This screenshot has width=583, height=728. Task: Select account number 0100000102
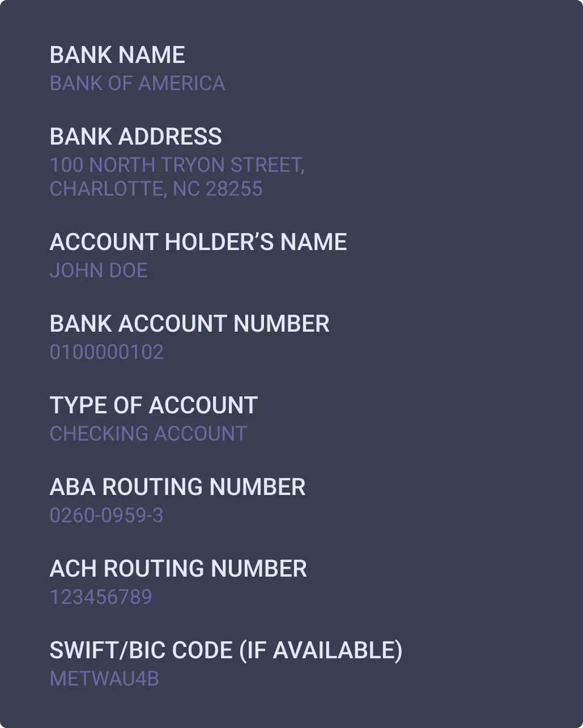107,352
